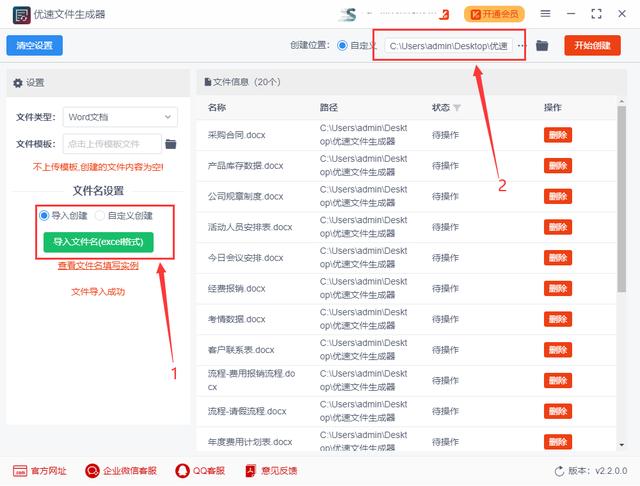640x486 pixels.
Task: Delete the 客户联系表.docx row
Action: coord(558,350)
